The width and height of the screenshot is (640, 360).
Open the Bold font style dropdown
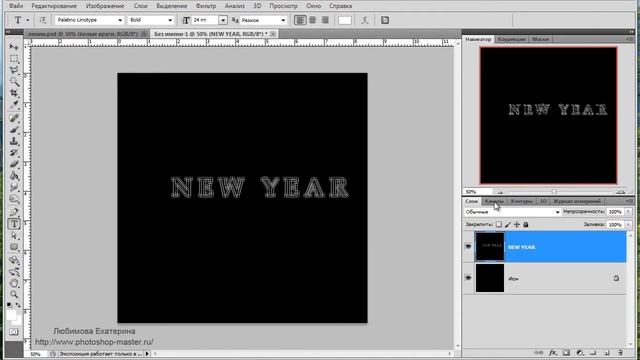(170, 20)
